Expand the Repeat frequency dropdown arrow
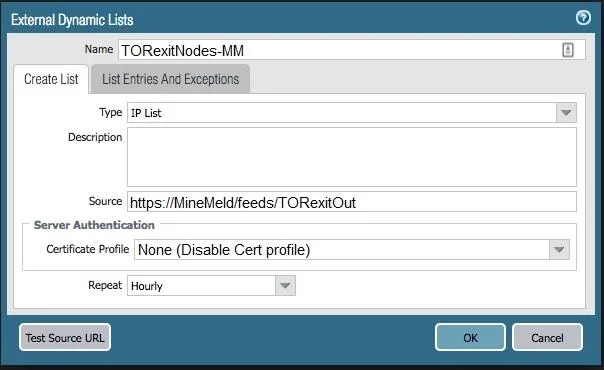The height and width of the screenshot is (370, 604). point(285,286)
